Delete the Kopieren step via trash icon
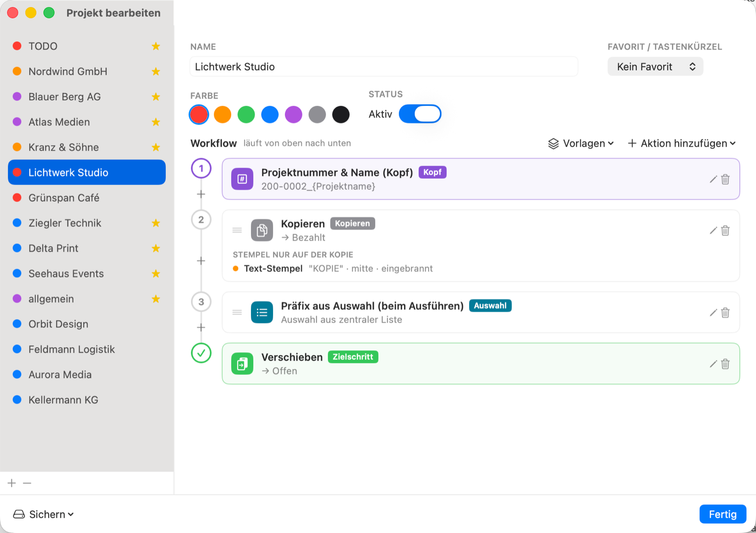756x533 pixels. point(725,230)
